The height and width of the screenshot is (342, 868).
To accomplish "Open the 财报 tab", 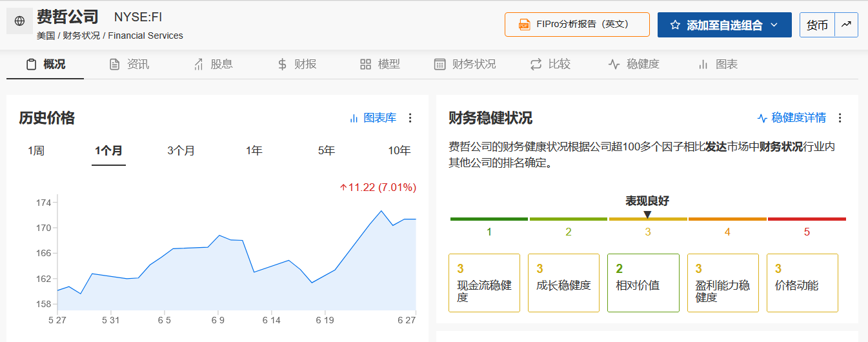I will click(296, 65).
